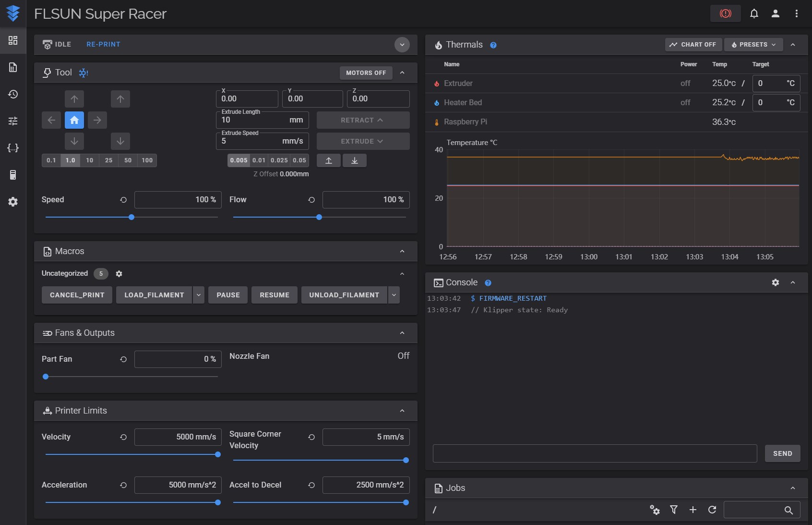Home all axes with home icon

pos(74,120)
